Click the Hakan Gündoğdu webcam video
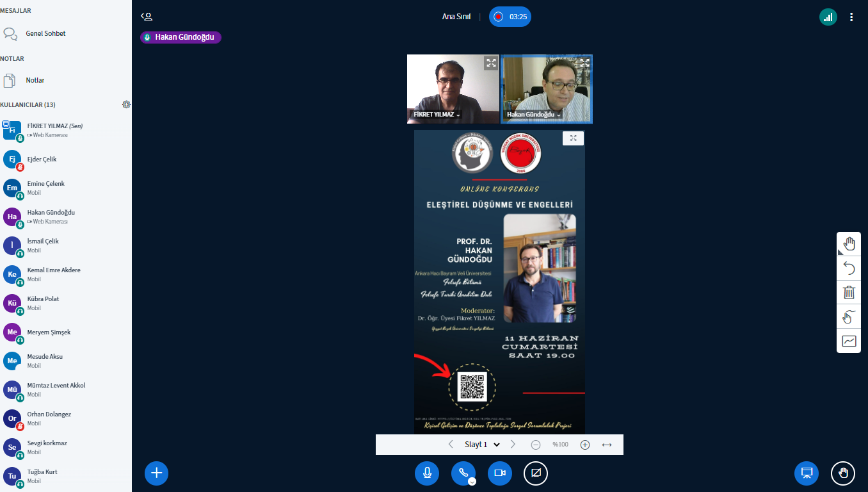Screen dimensions: 868x492 [x=547, y=88]
